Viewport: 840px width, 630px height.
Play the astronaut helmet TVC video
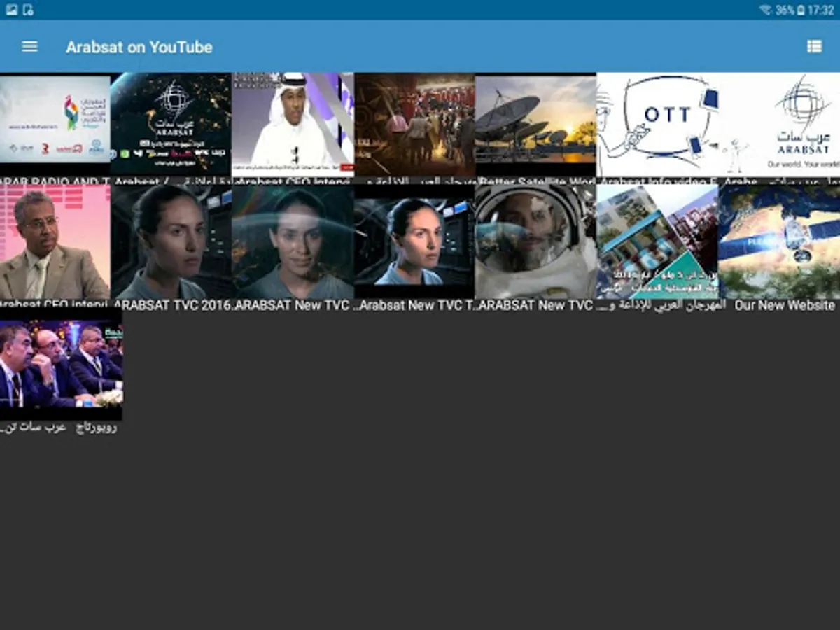click(535, 242)
